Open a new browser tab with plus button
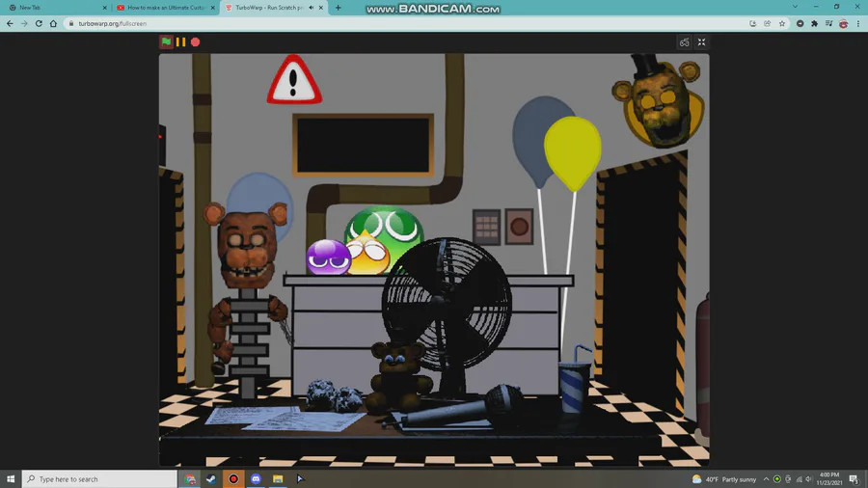 tap(339, 8)
